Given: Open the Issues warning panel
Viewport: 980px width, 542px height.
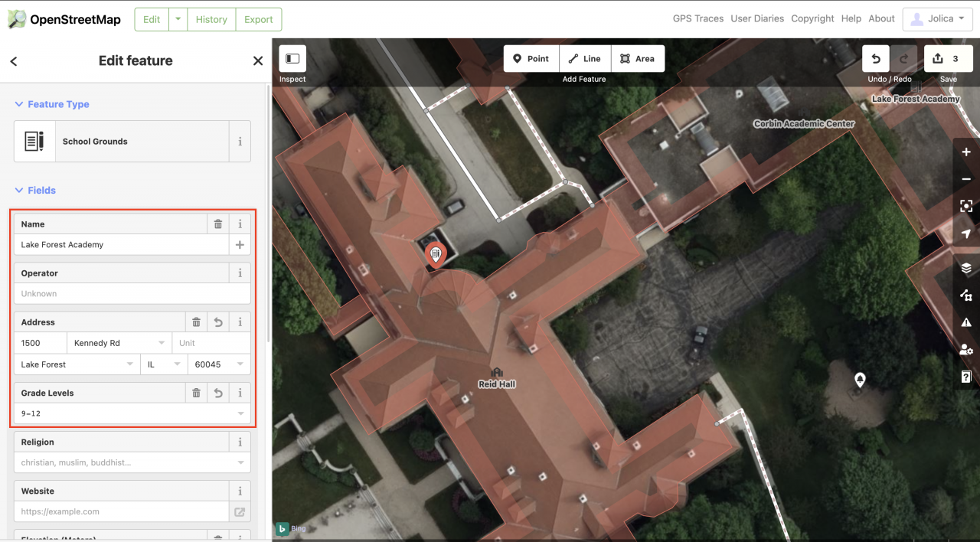Looking at the screenshot, I should [x=966, y=322].
